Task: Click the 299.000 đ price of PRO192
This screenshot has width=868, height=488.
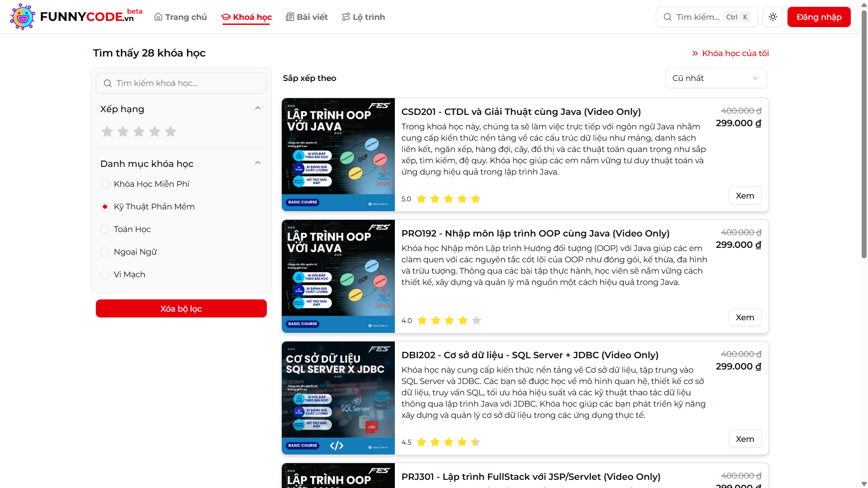Action: click(x=739, y=245)
